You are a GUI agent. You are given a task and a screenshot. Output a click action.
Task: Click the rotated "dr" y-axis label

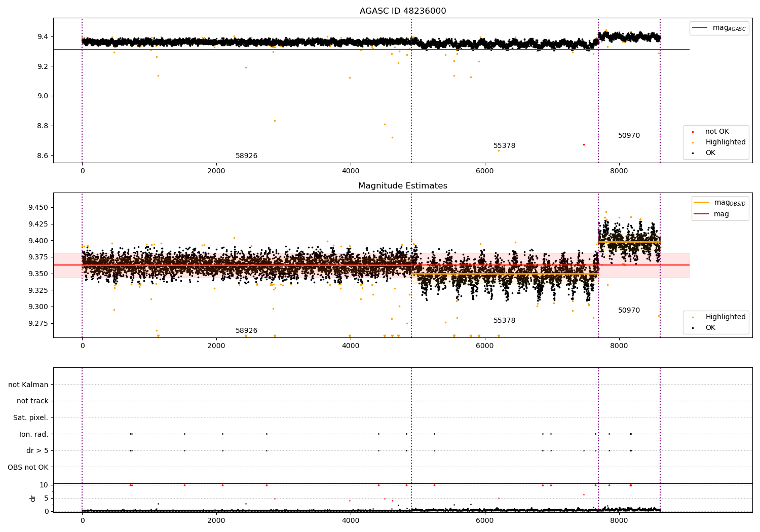(x=33, y=499)
